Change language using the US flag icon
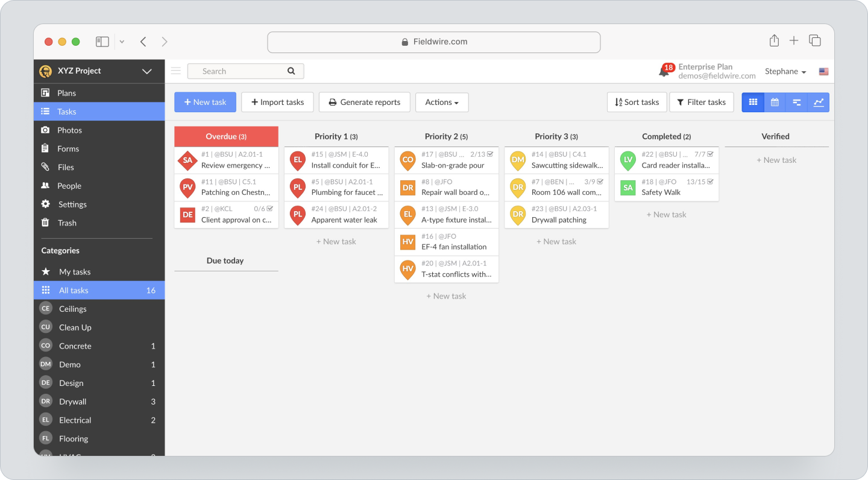This screenshot has width=868, height=480. tap(823, 71)
